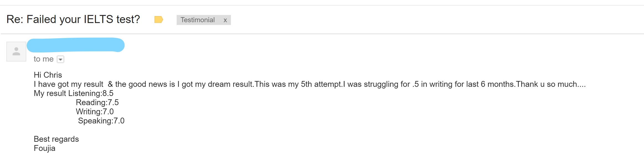
Task: Click 'I have got my result' text
Action: pyautogui.click(x=68, y=84)
